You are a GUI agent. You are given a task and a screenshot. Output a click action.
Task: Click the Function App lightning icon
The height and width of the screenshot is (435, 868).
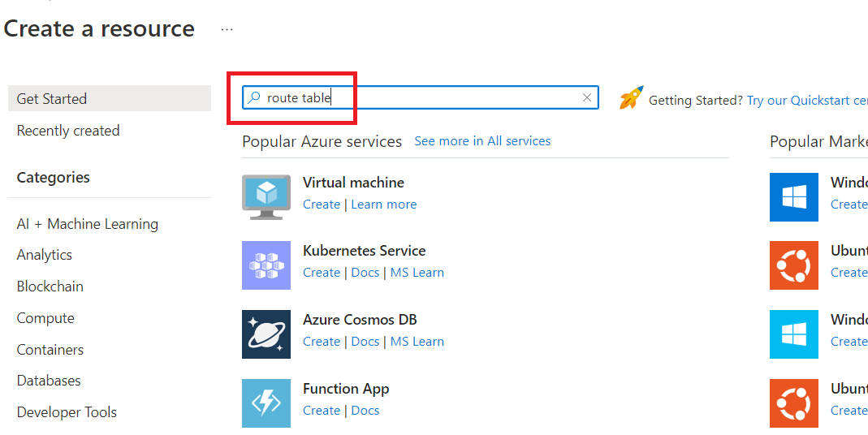[266, 403]
